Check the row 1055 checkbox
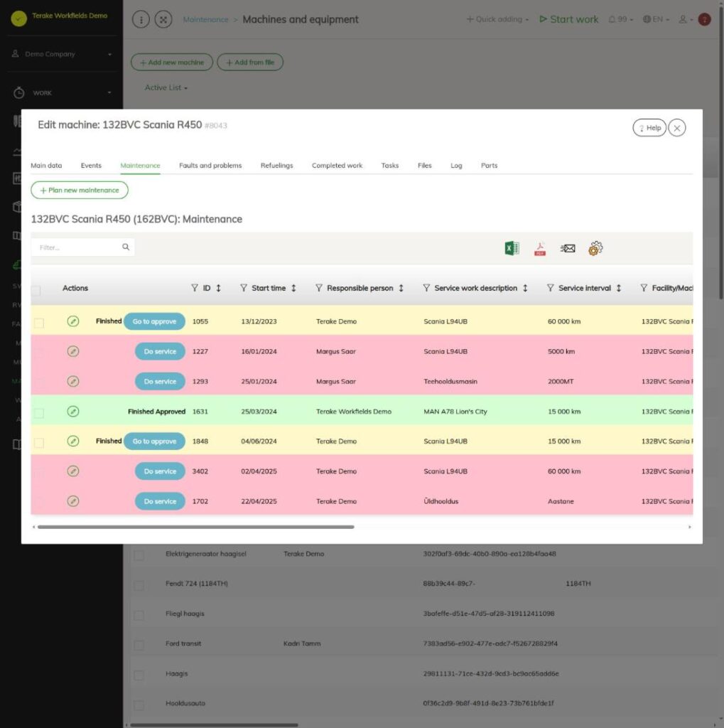 point(39,323)
